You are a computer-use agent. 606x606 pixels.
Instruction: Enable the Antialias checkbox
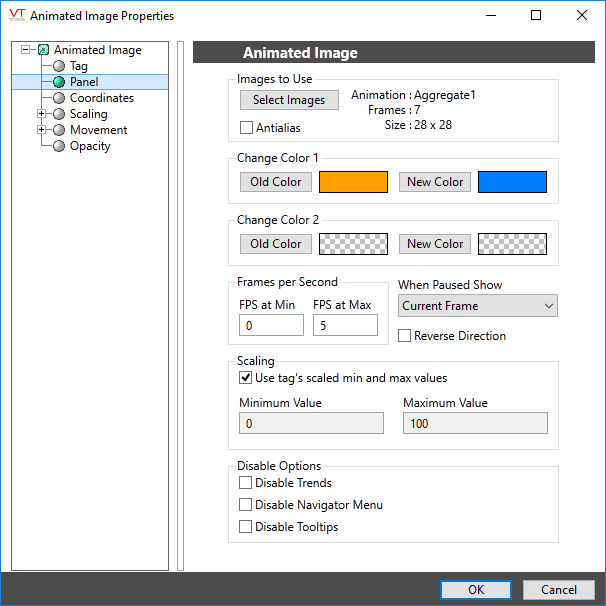247,128
